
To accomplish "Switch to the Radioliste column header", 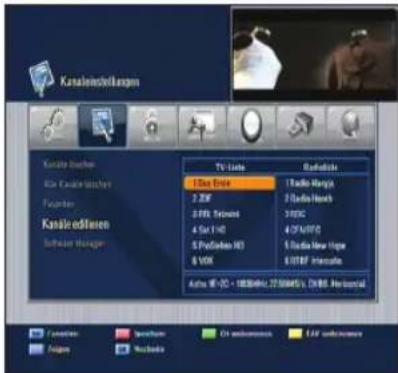I will [x=320, y=167].
